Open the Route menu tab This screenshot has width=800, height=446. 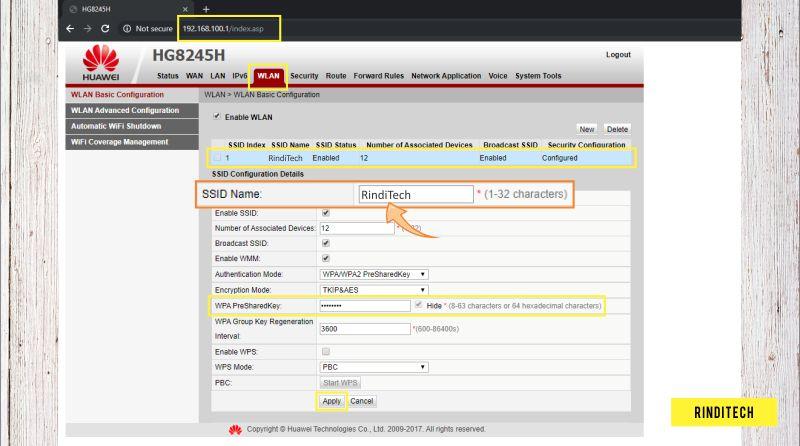pos(336,76)
